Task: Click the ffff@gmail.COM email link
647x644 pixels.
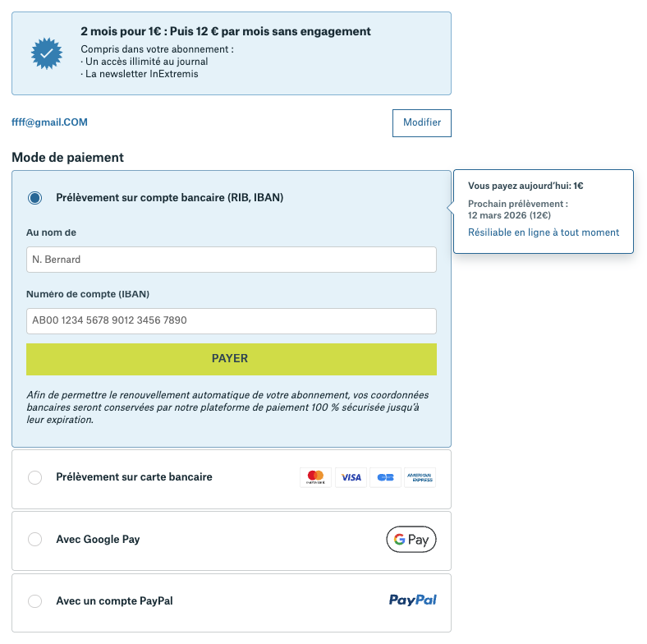Action: 49,122
